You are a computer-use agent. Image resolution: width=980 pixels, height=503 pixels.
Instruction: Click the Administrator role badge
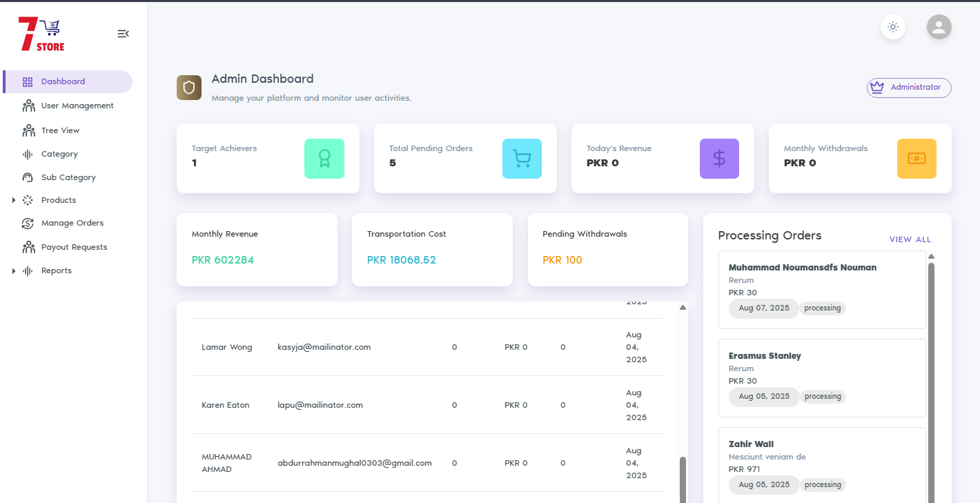pos(909,88)
